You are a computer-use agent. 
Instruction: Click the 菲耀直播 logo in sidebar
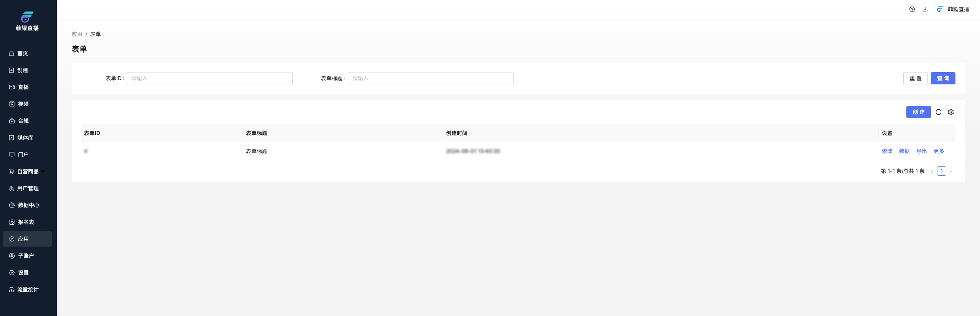(27, 21)
